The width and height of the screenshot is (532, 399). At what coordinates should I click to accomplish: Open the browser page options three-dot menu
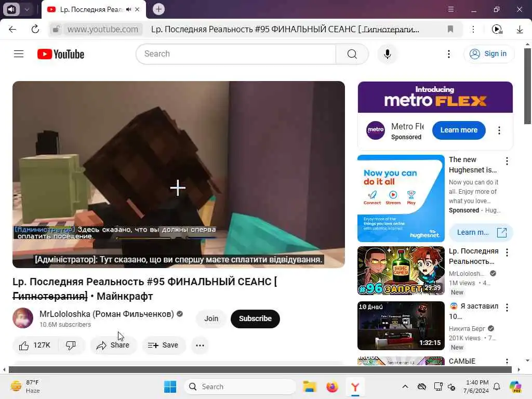click(x=473, y=29)
